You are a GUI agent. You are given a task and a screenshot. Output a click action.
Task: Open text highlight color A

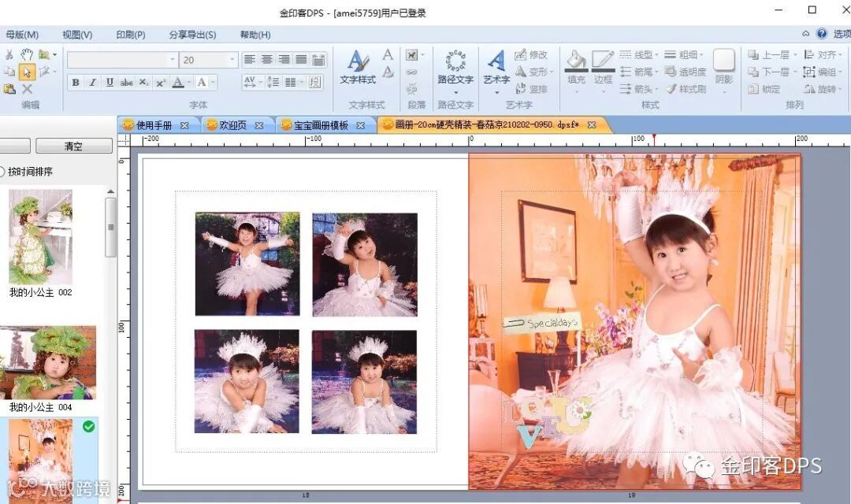(202, 83)
